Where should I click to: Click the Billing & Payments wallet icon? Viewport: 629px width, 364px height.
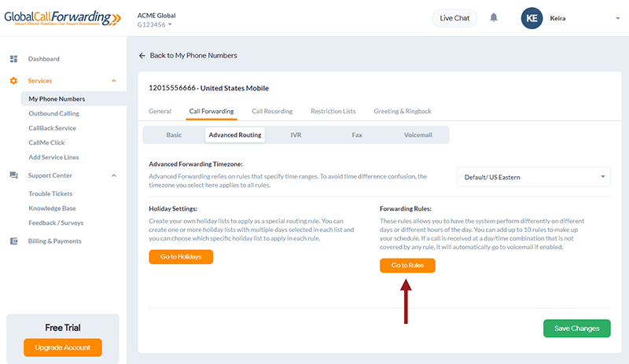pos(13,241)
